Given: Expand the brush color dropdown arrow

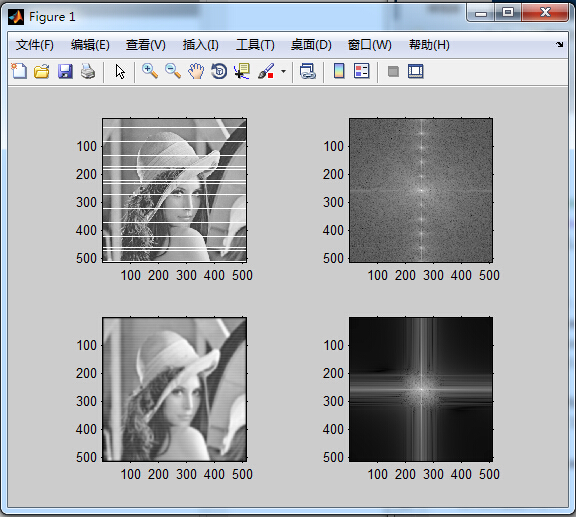Looking at the screenshot, I should pyautogui.click(x=283, y=71).
